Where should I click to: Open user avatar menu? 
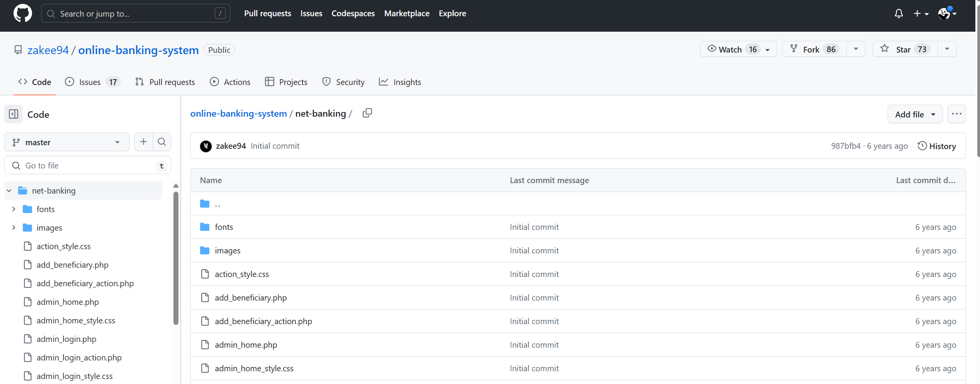[947, 14]
